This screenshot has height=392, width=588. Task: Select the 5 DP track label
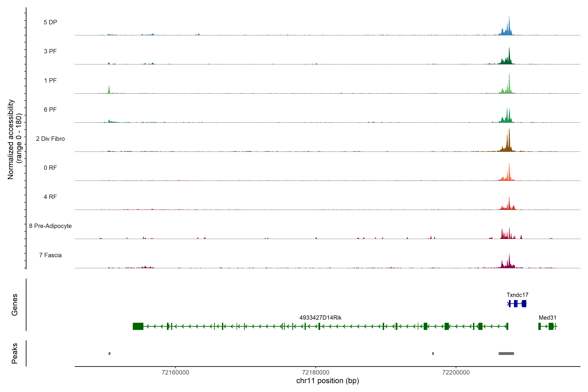[50, 22]
